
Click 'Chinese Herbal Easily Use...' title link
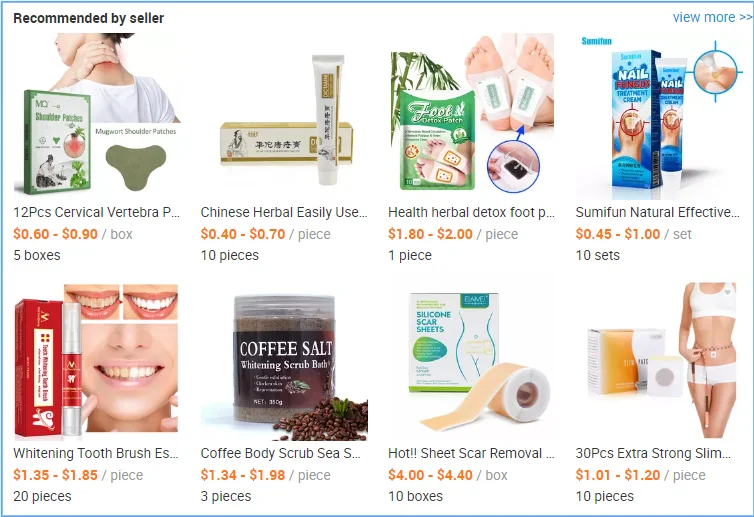(x=284, y=212)
